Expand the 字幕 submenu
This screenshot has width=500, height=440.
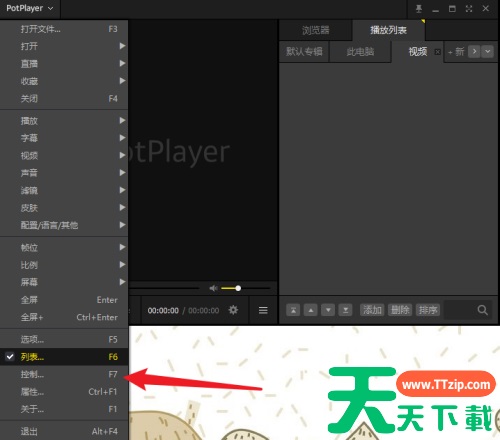(x=64, y=138)
